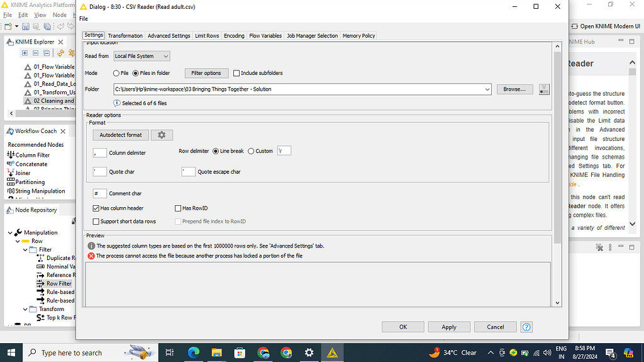
Task: Select the Custom row delimiter radio button
Action: [252, 151]
